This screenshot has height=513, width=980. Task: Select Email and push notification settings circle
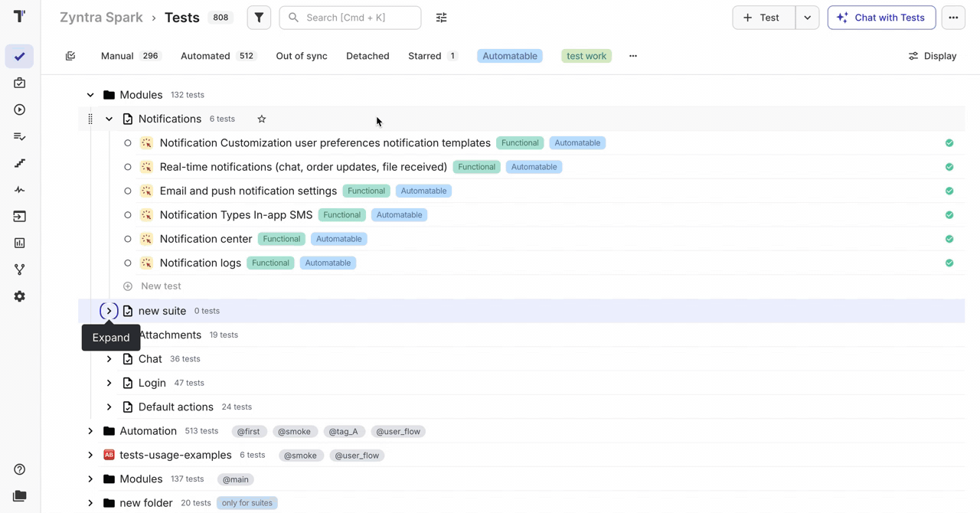pos(128,191)
